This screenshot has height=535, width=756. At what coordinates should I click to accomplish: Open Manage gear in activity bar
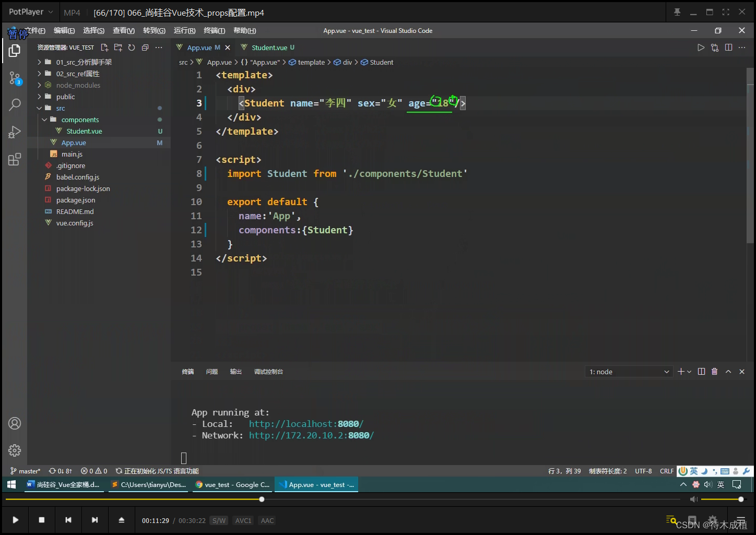point(15,450)
